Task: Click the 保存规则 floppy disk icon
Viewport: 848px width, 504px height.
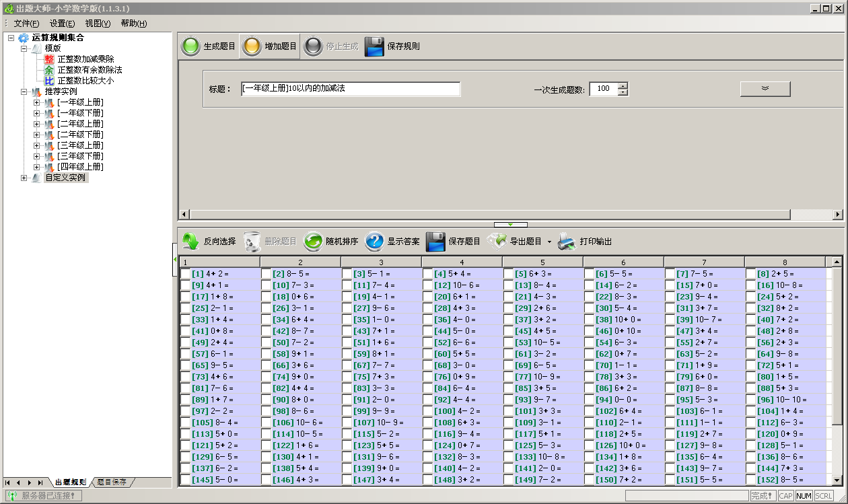Action: click(x=374, y=46)
